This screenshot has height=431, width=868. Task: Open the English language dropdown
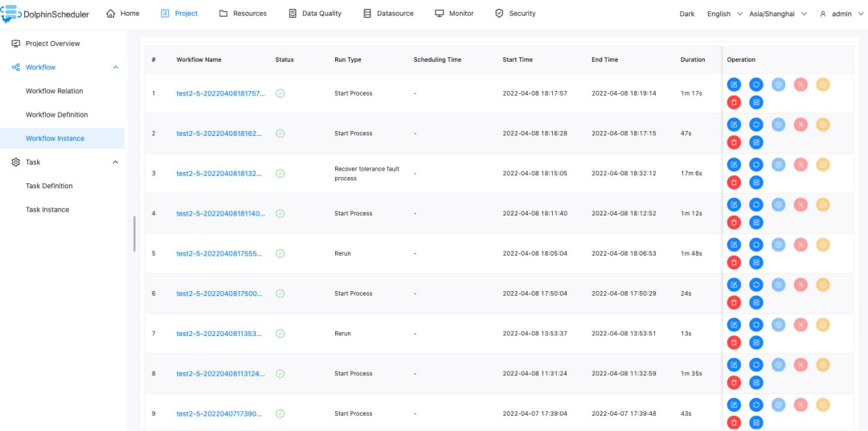click(723, 14)
